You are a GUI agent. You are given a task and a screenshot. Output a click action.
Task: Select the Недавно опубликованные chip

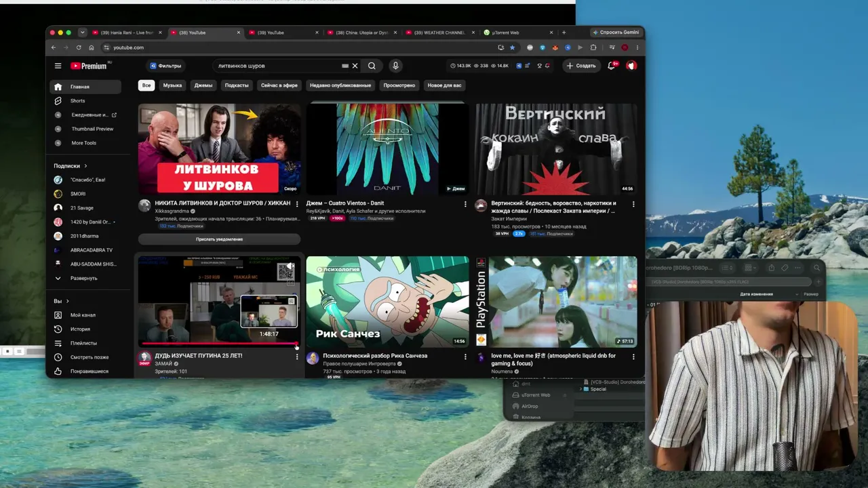coord(340,85)
